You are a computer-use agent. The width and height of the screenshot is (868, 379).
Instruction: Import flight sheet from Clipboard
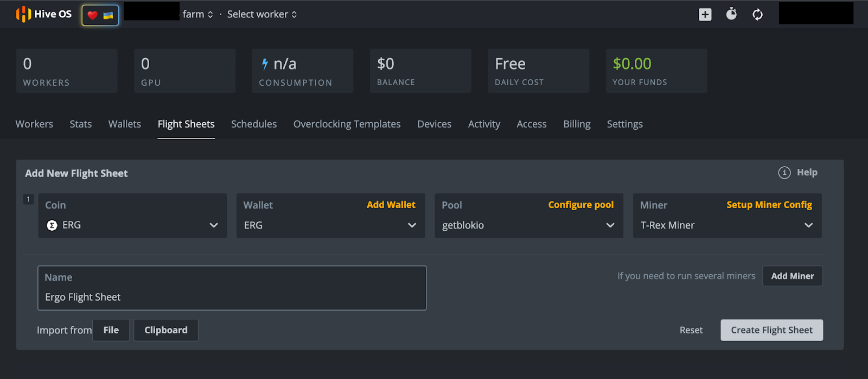[x=166, y=330]
